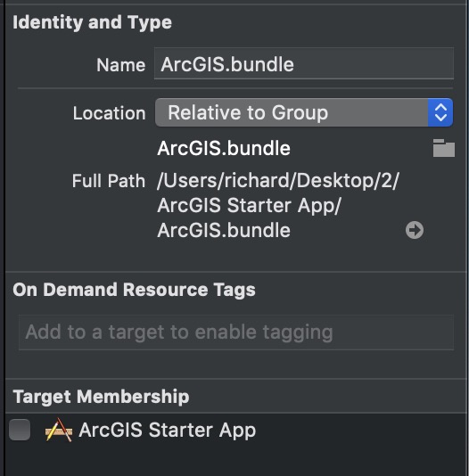Click the last ArcGIS.bundle line of full path
Image resolution: width=469 pixels, height=476 pixels.
coord(224,230)
